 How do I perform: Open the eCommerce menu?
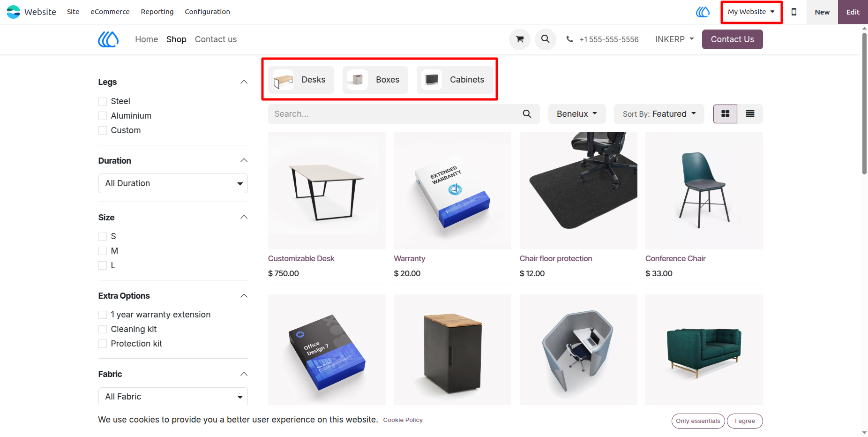coord(110,12)
